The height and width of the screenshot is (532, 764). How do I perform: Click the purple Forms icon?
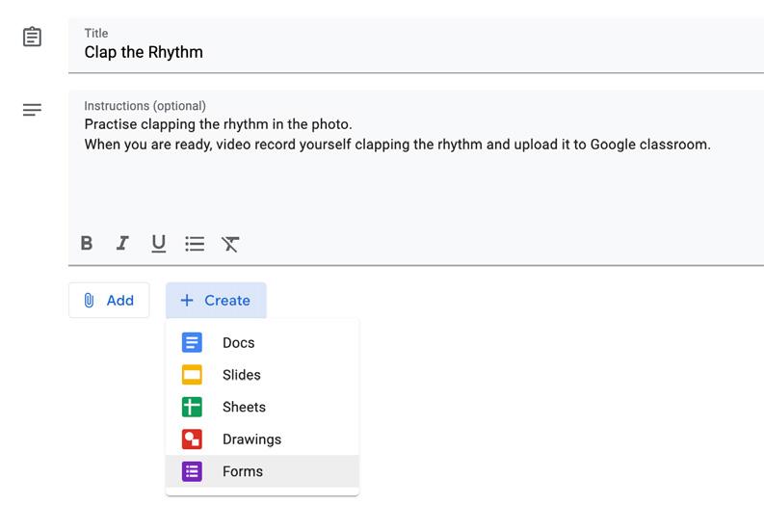192,471
